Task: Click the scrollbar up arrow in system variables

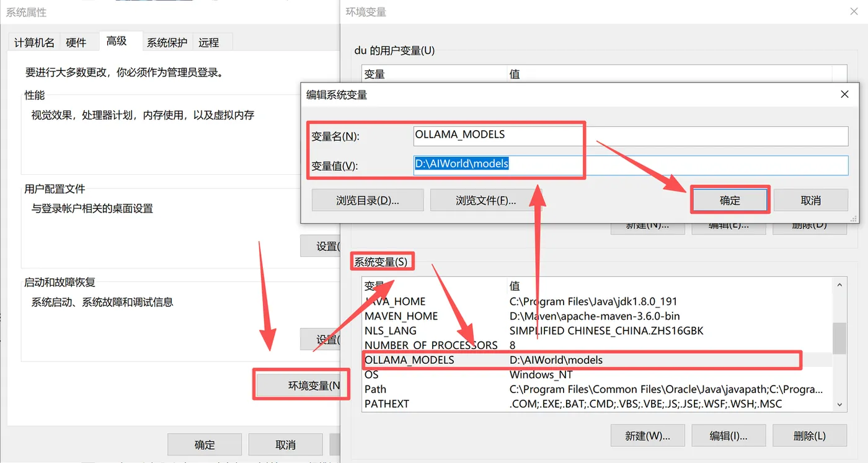Action: tap(839, 285)
